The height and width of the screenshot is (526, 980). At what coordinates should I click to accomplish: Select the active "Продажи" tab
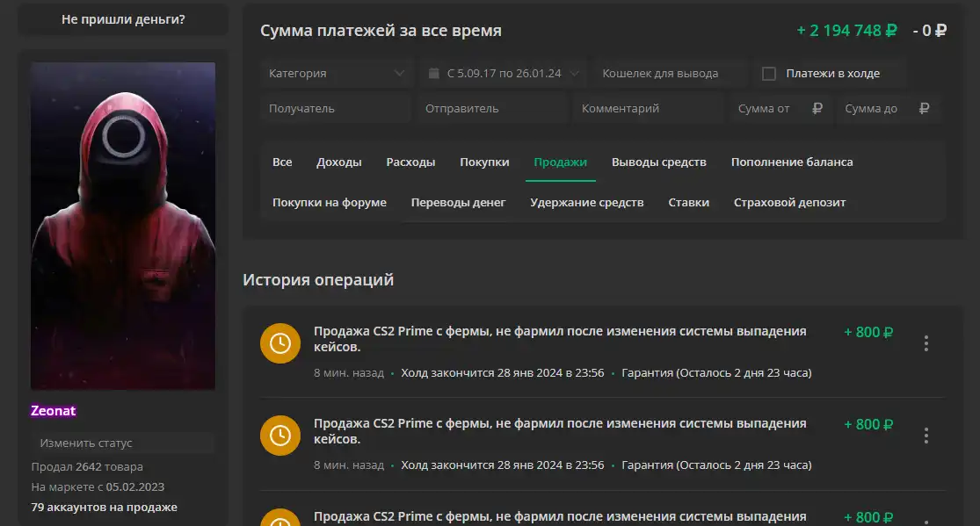click(560, 162)
